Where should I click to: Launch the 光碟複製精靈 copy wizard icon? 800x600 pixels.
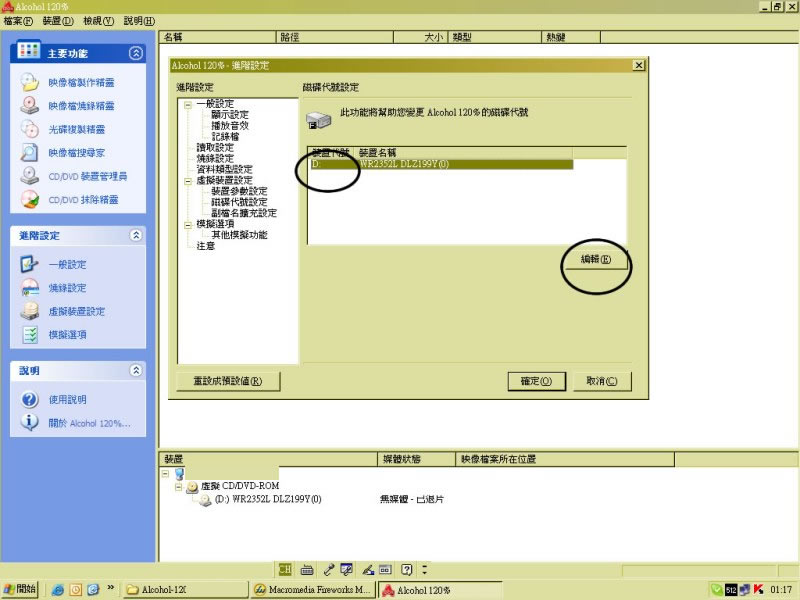(30, 129)
